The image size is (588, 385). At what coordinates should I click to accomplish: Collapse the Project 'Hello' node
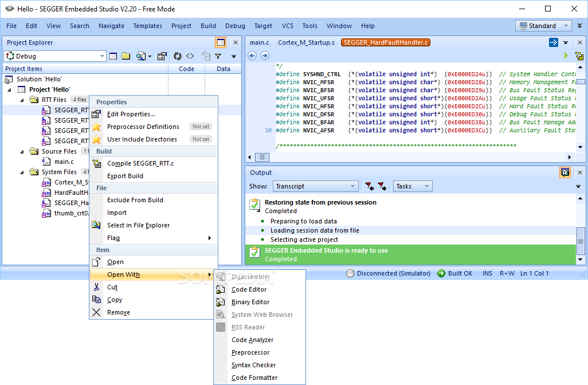(9, 89)
